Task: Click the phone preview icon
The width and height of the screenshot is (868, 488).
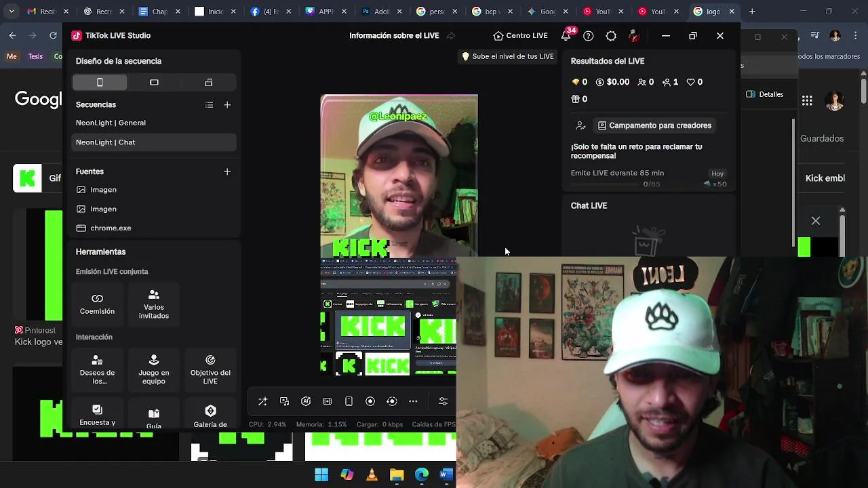Action: click(349, 401)
